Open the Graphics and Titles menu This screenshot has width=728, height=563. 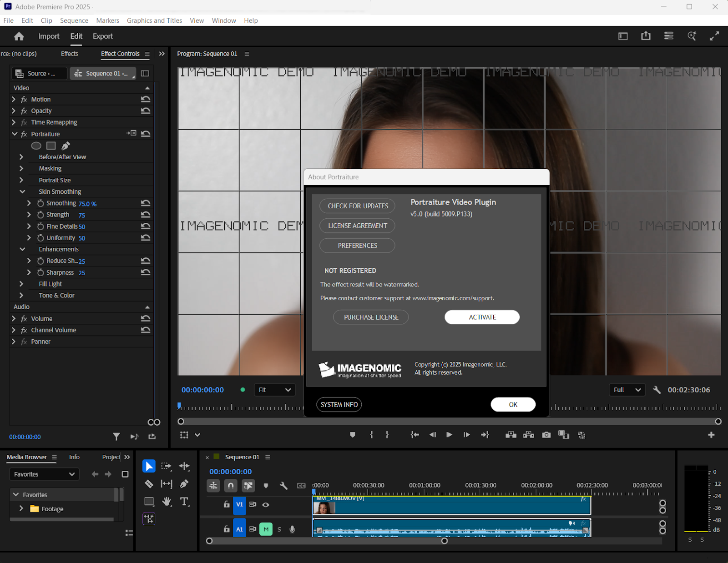[x=154, y=20]
